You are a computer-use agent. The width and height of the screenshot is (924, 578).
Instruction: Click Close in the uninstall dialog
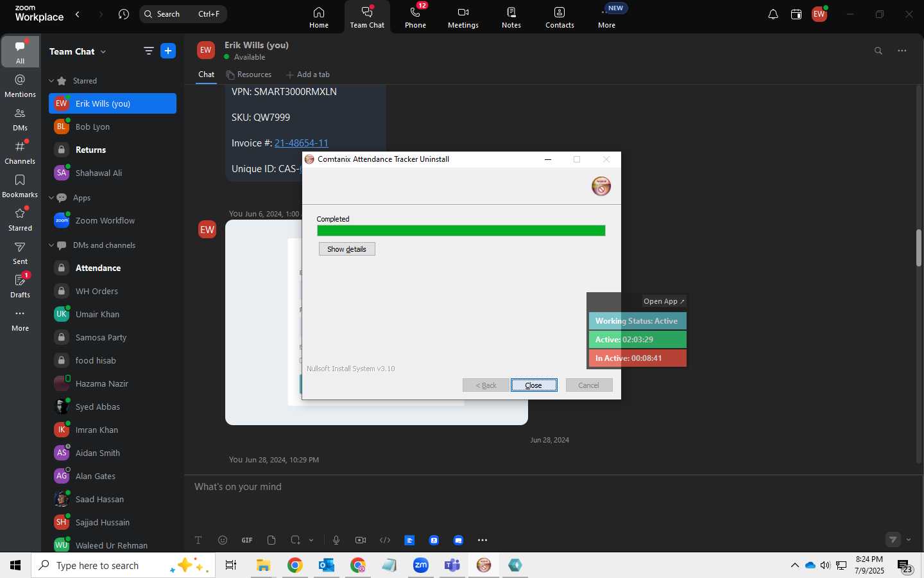534,385
